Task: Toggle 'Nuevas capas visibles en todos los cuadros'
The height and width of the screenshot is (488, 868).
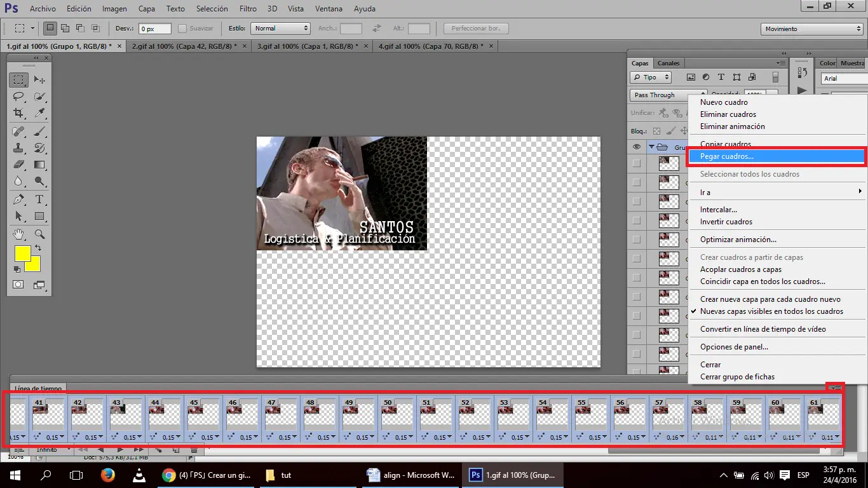Action: [771, 311]
